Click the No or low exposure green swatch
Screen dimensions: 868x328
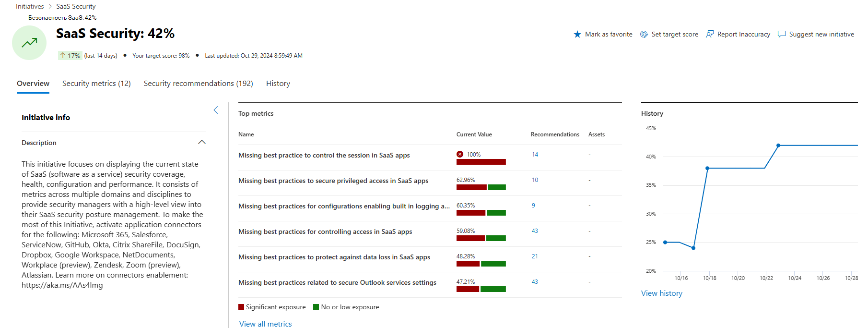tap(316, 307)
